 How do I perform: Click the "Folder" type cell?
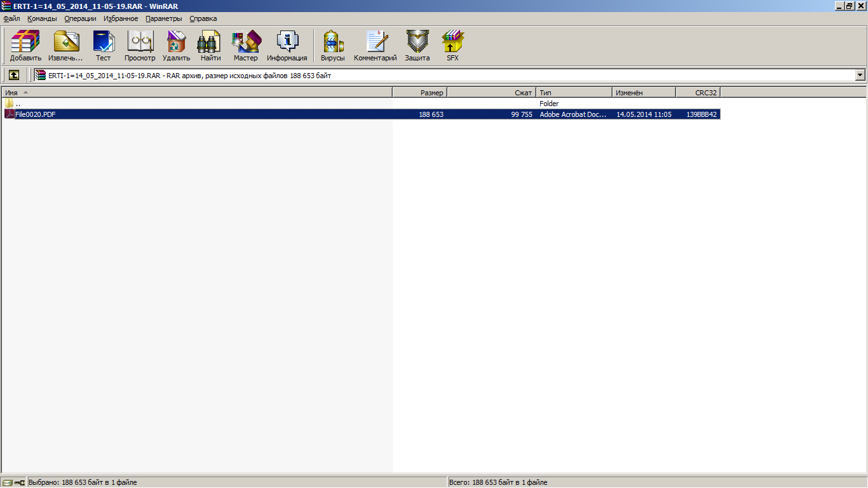click(x=549, y=104)
